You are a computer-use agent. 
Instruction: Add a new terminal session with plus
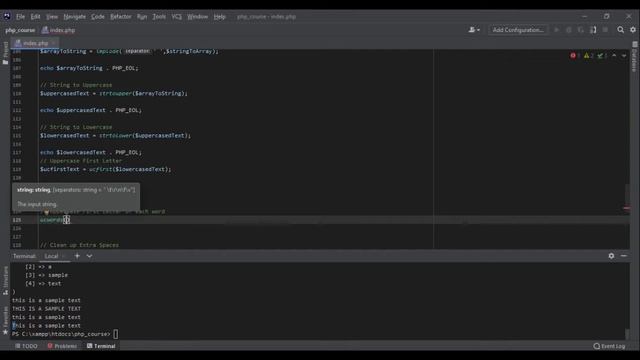point(77,256)
